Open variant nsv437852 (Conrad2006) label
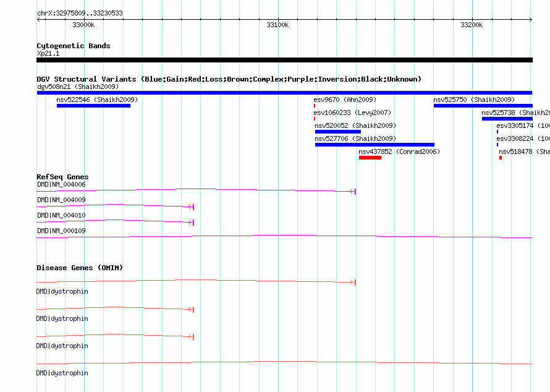 pos(399,151)
